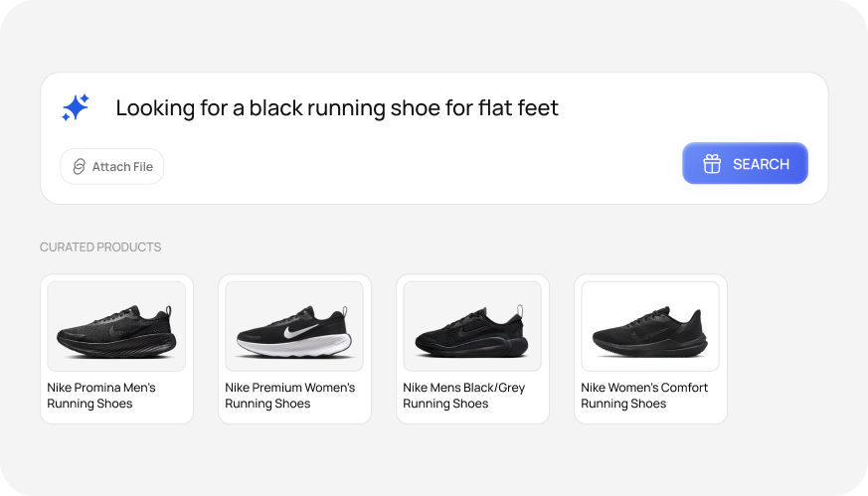Click the blue SEARCH button
The width and height of the screenshot is (868, 496).
click(x=745, y=163)
